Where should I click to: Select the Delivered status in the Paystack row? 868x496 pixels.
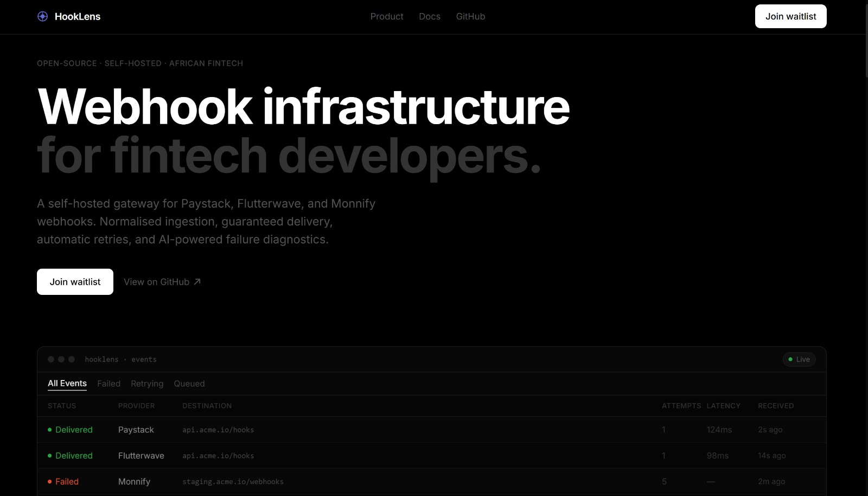click(70, 430)
